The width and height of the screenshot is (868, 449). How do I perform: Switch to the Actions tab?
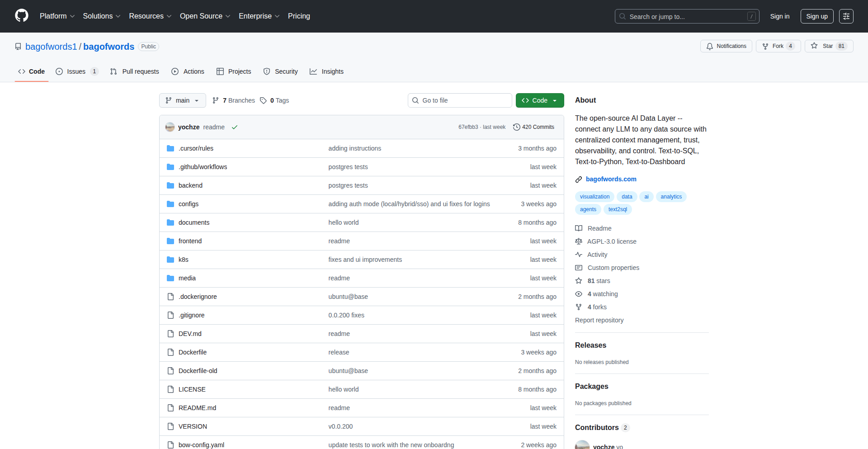188,71
